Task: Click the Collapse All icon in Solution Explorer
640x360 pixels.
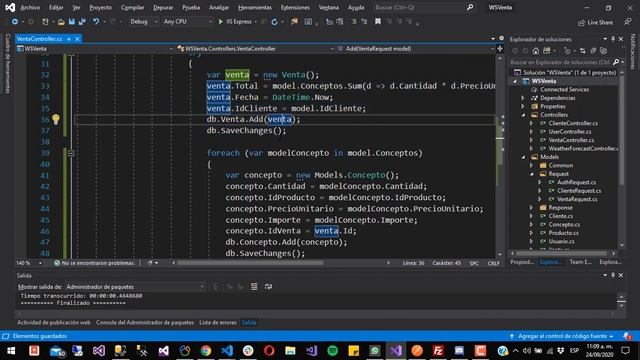Action: 593,51
